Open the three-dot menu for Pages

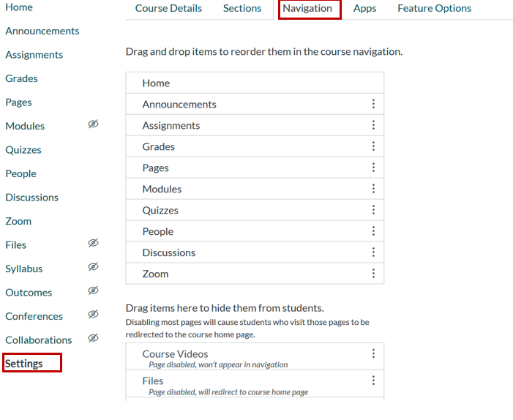click(373, 168)
